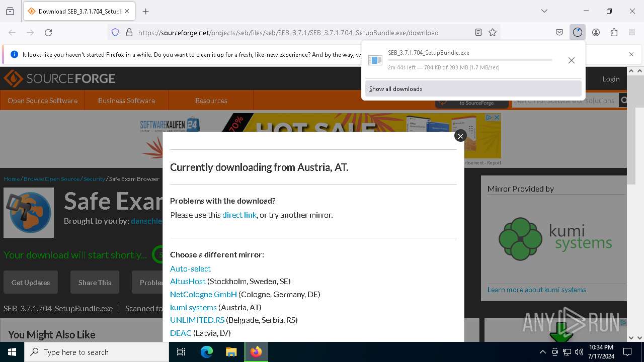Click the browser back arrow

point(12,32)
